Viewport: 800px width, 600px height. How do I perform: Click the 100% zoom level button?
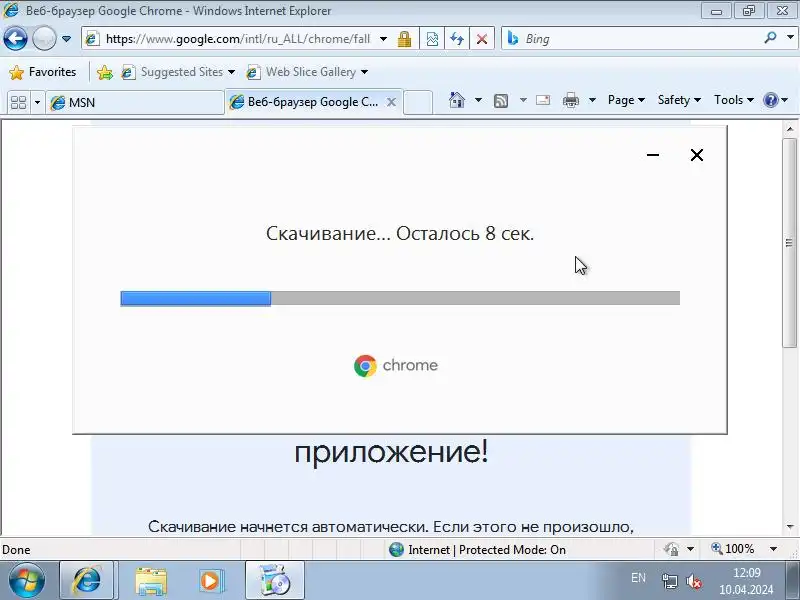point(733,549)
